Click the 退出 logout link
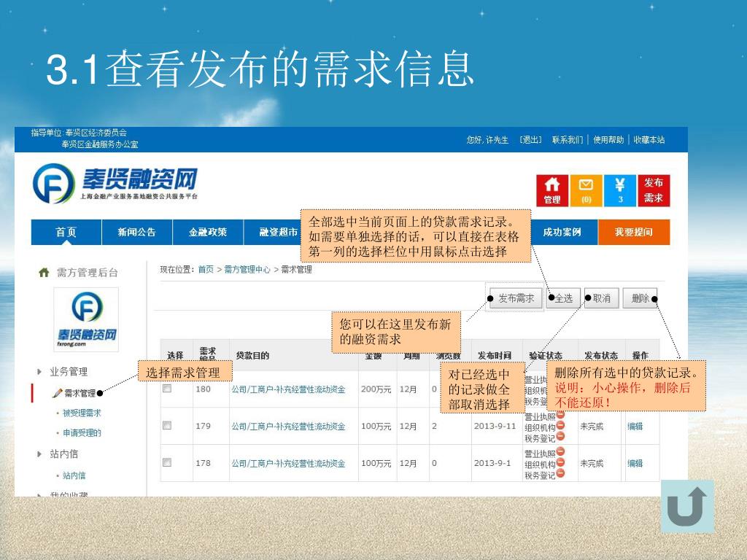Viewport: 747px width, 560px height. (531, 140)
